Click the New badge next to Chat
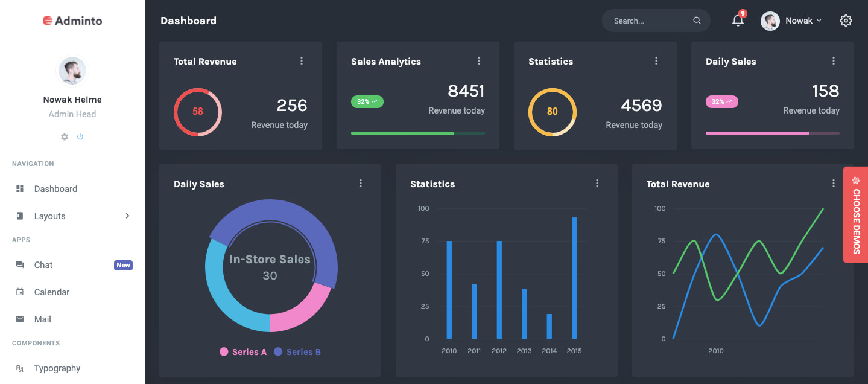 [x=123, y=264]
